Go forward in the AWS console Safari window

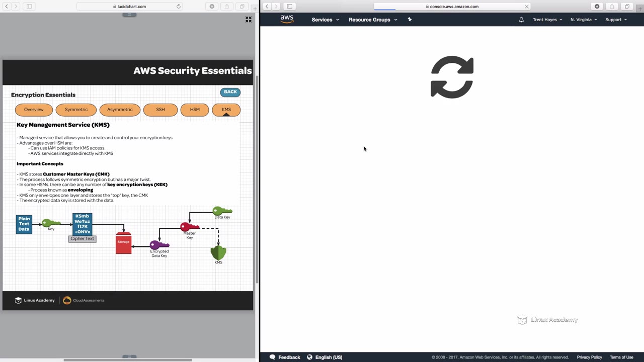click(x=276, y=7)
